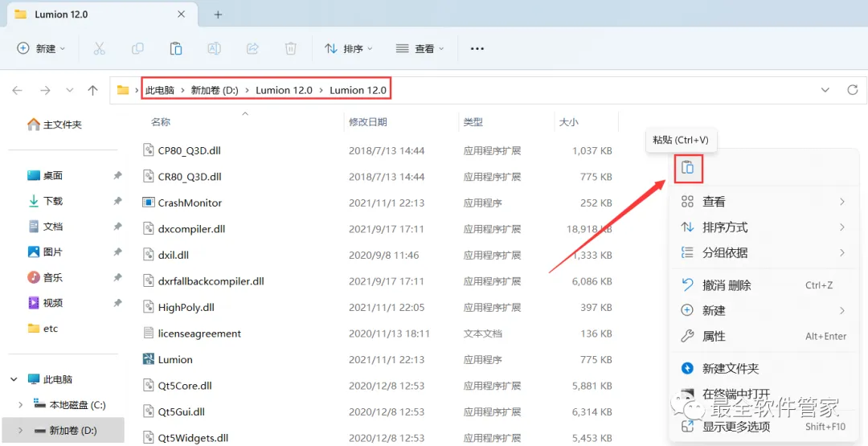Open a new tab with plus button
Screen dimensions: 868x446
[x=218, y=14]
